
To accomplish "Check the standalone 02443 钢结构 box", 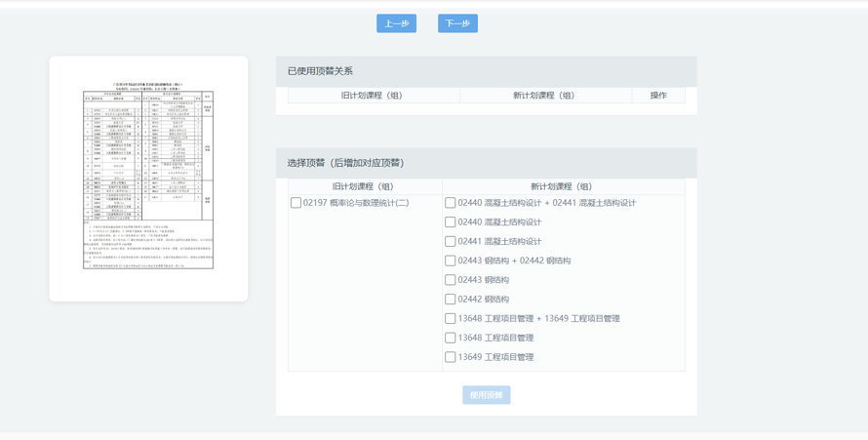I will 451,280.
